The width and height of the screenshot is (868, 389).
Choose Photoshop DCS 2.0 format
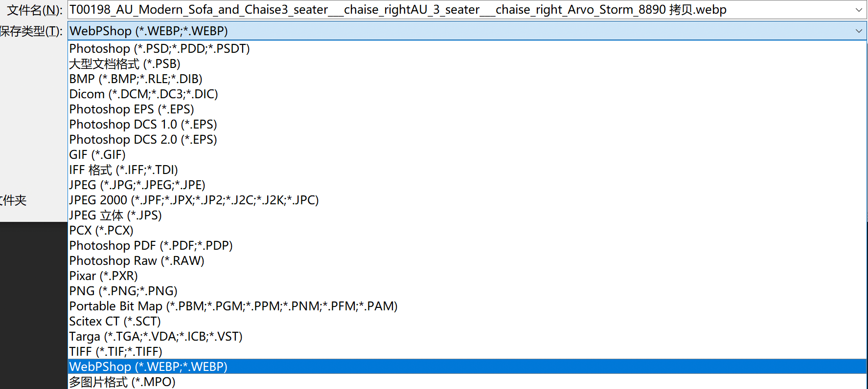tap(143, 139)
